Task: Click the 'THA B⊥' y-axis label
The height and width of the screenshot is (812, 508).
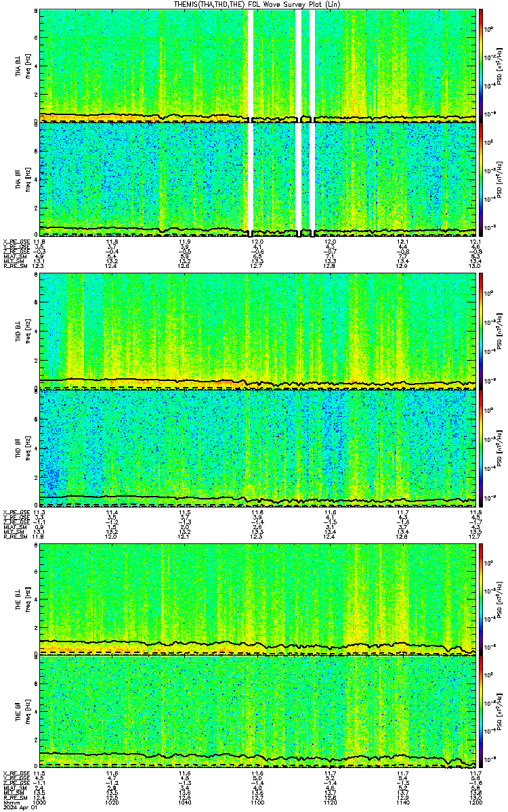Action: [19, 66]
